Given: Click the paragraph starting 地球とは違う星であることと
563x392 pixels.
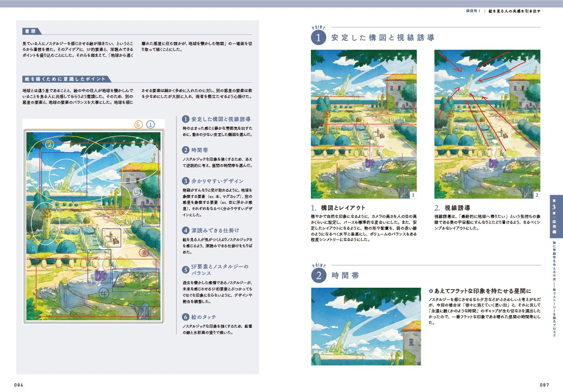Looking at the screenshot, I should 78,96.
